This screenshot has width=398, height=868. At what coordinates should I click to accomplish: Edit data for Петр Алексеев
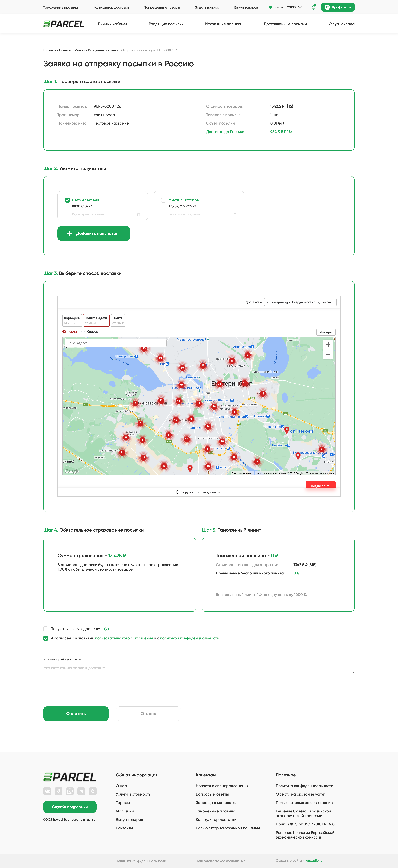pos(88,214)
